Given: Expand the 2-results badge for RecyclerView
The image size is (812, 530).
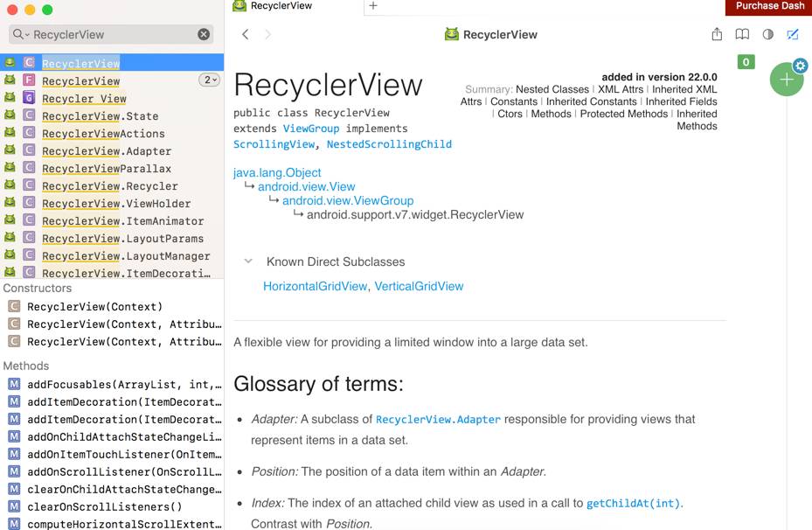Looking at the screenshot, I should click(209, 80).
